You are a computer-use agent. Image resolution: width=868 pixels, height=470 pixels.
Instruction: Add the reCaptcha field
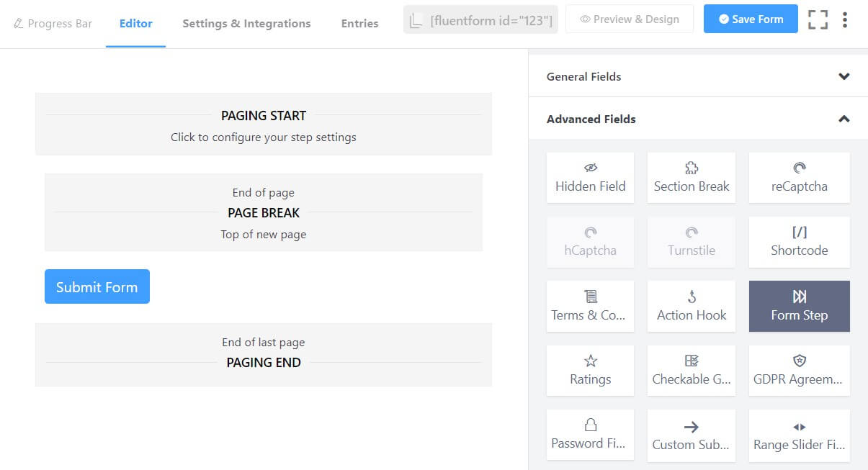(799, 178)
